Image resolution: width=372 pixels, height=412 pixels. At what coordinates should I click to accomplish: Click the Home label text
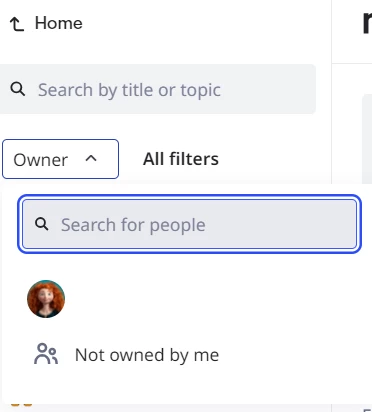click(59, 23)
